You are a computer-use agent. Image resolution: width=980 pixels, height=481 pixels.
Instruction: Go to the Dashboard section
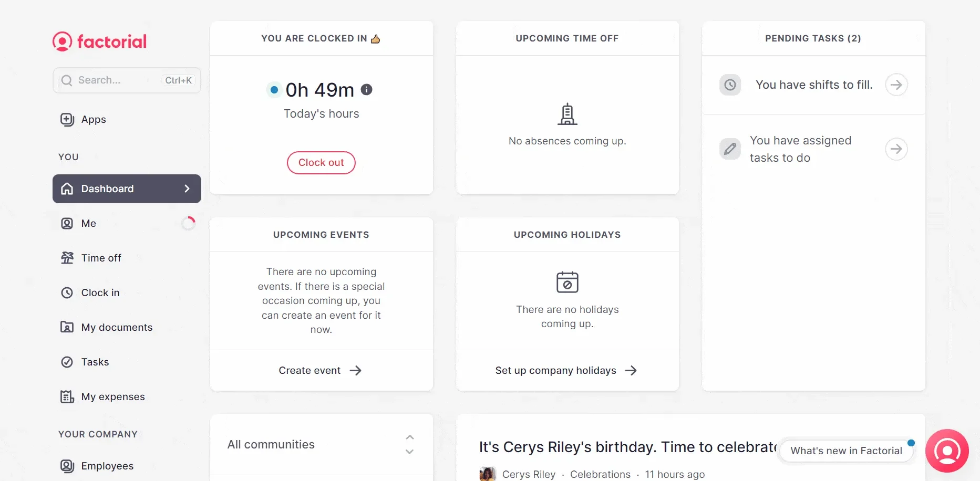[x=107, y=189]
